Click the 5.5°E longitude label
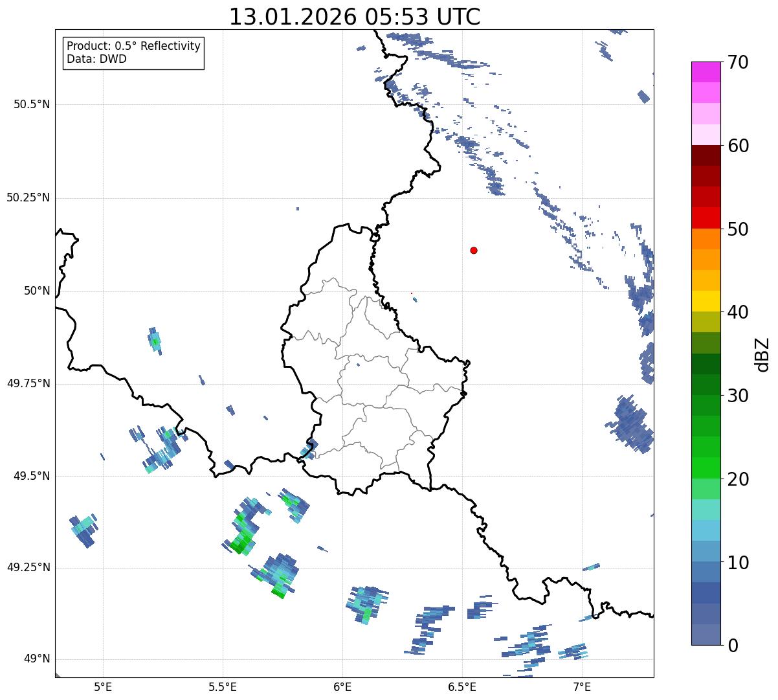This screenshot has height=700, width=778. 223,686
